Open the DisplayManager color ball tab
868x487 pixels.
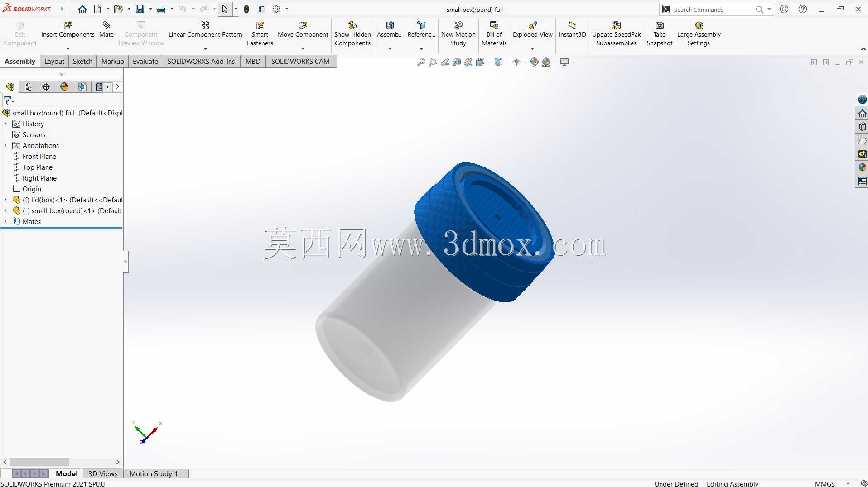click(64, 87)
